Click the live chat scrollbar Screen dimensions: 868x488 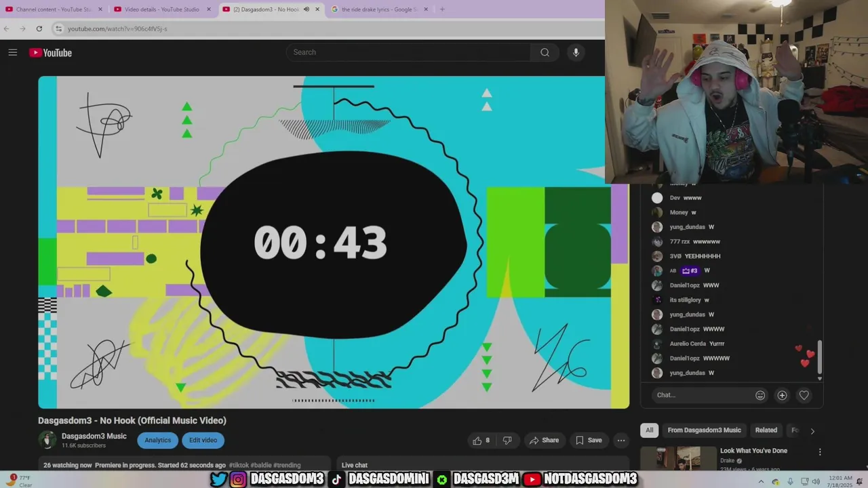pyautogui.click(x=819, y=357)
